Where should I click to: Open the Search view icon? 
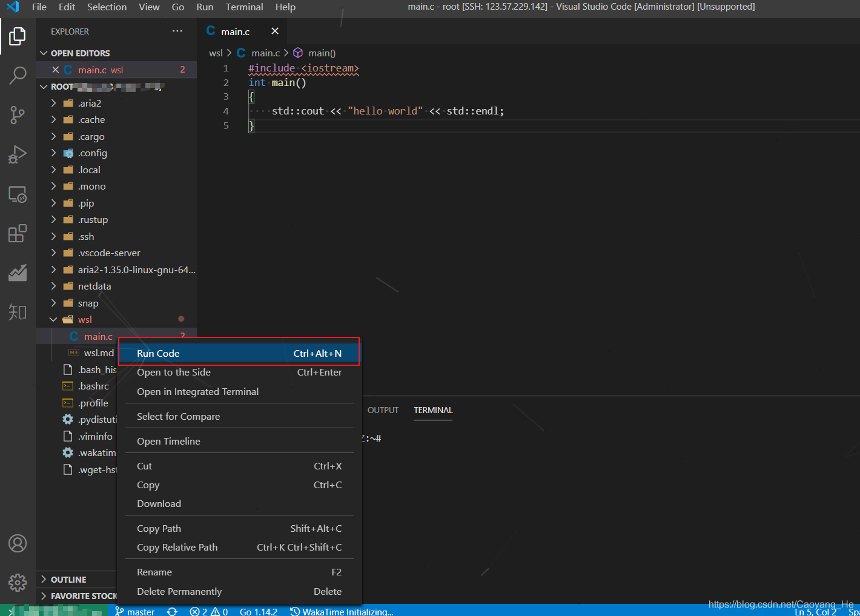(x=18, y=75)
